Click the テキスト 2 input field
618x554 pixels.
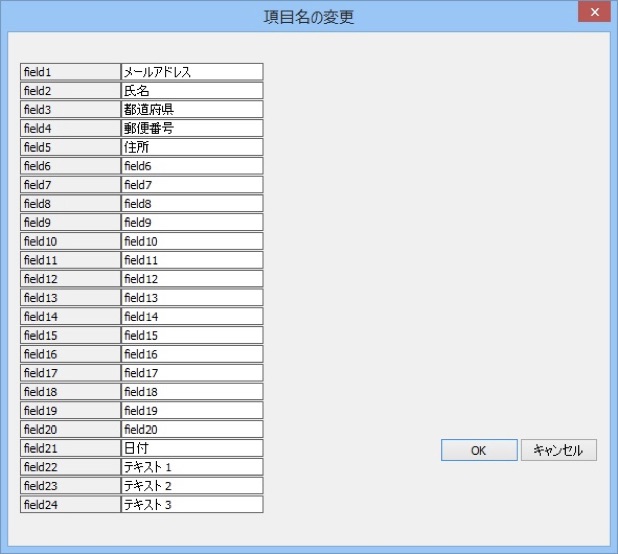tap(192, 486)
